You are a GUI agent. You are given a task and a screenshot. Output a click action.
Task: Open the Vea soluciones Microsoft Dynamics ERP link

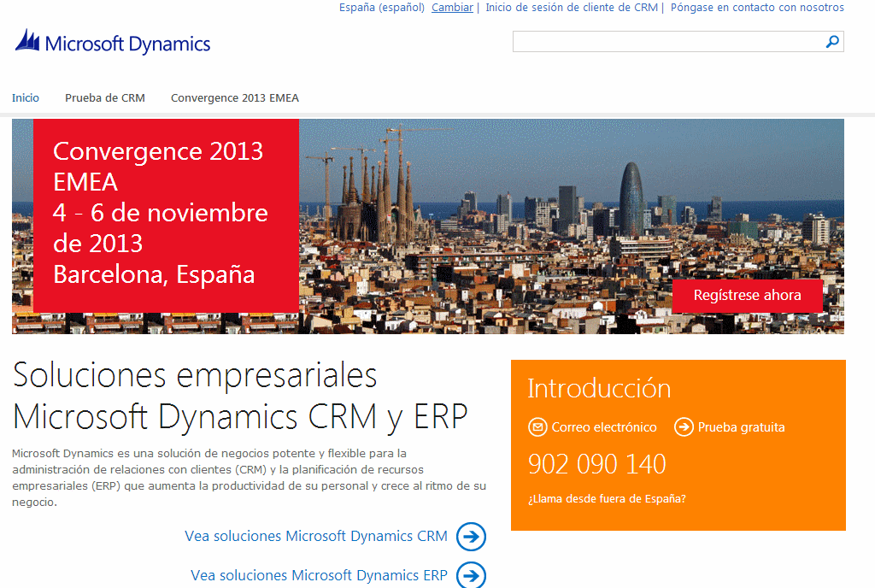(319, 575)
